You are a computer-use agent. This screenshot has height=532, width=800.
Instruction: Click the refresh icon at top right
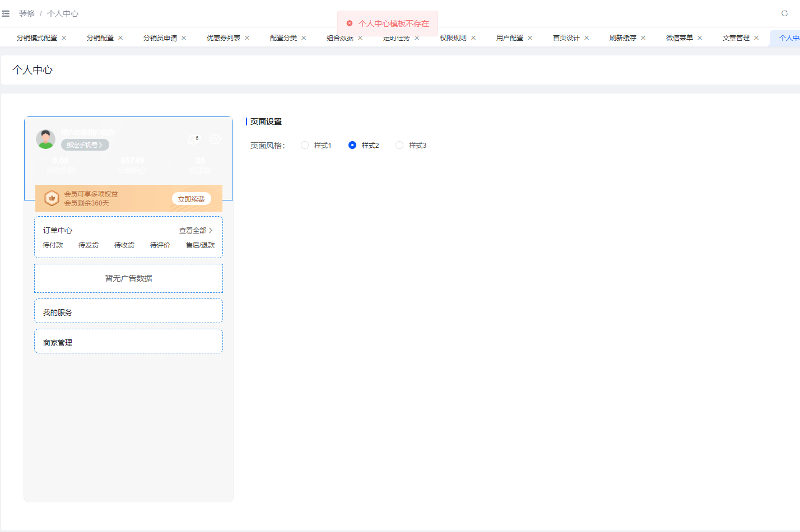click(784, 13)
